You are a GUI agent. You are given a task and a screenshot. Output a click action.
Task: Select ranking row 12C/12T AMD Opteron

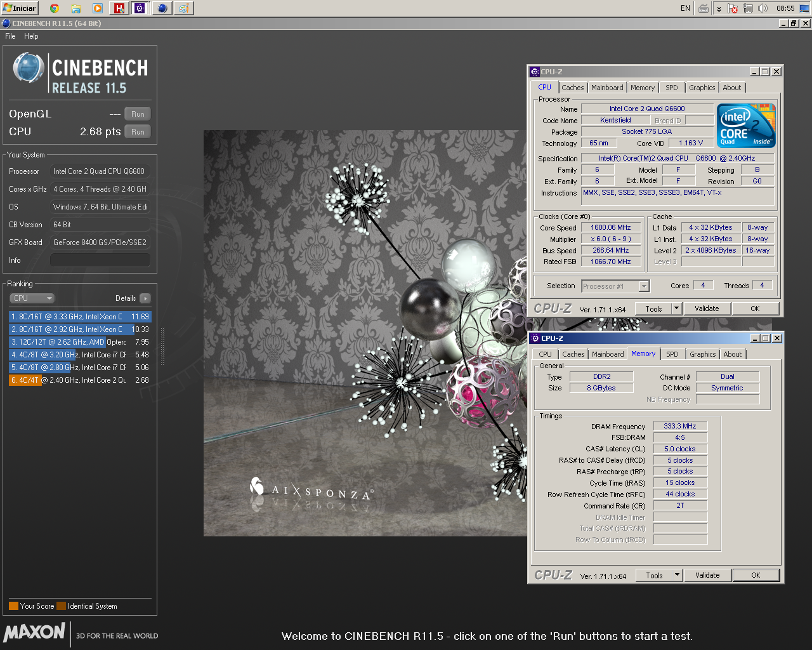pyautogui.click(x=80, y=342)
